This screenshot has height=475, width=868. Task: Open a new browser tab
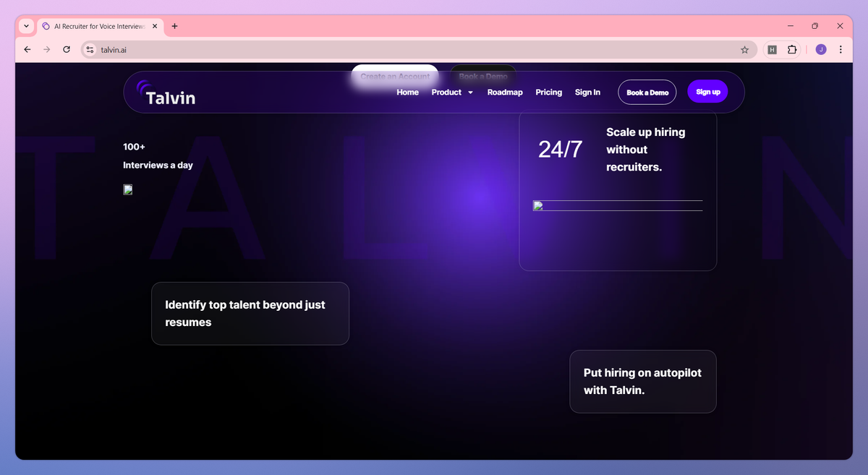click(x=174, y=26)
